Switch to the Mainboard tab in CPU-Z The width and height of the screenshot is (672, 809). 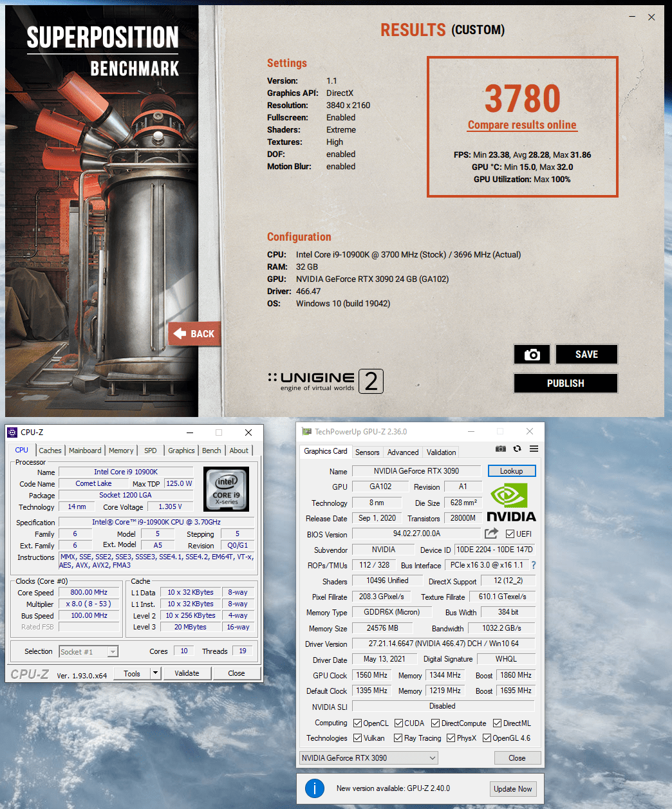pos(85,451)
